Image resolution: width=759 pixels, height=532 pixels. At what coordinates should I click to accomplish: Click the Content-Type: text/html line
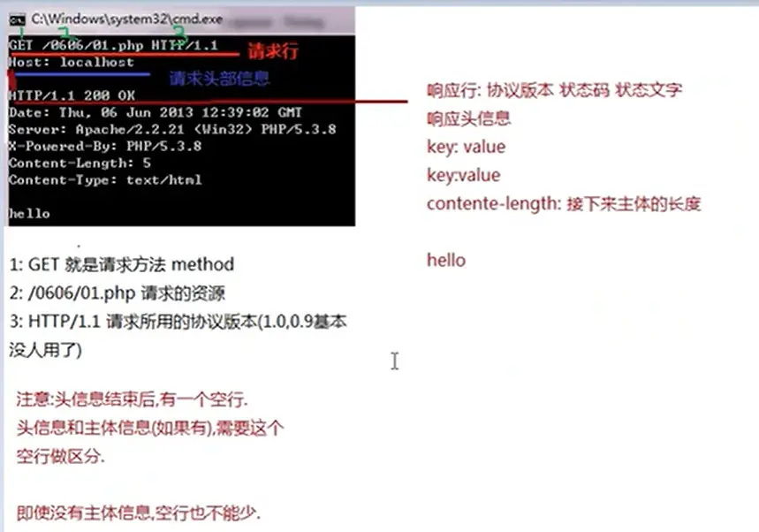click(105, 179)
